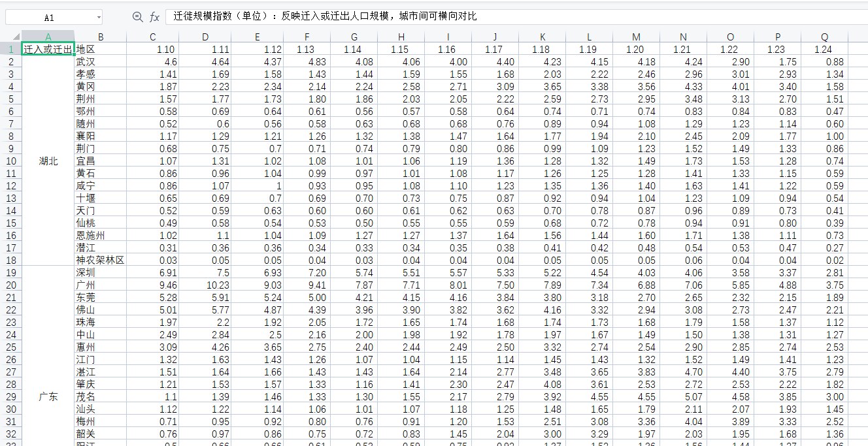Viewport: 868px width, 446px height.
Task: Select the 恩施州 cell
Action: click(101, 235)
